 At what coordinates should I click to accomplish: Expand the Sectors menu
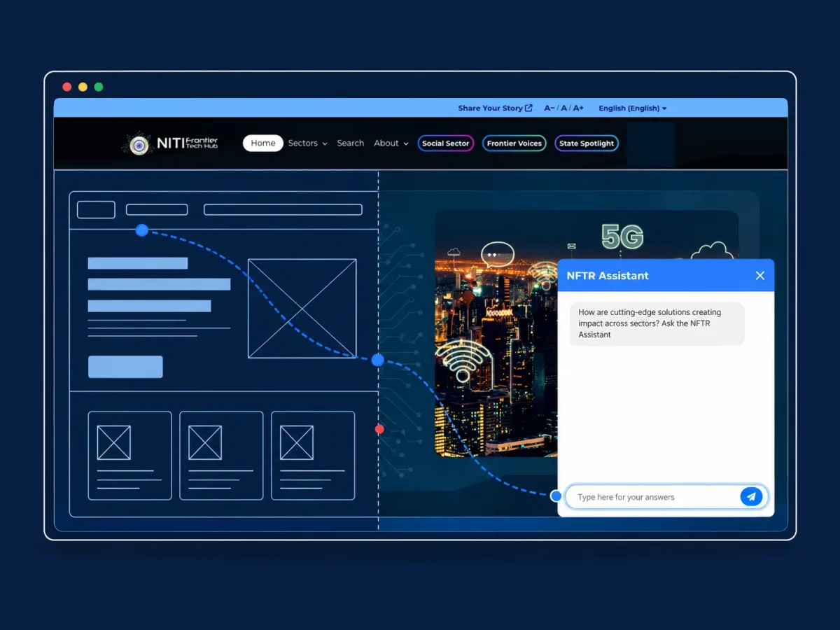[307, 143]
